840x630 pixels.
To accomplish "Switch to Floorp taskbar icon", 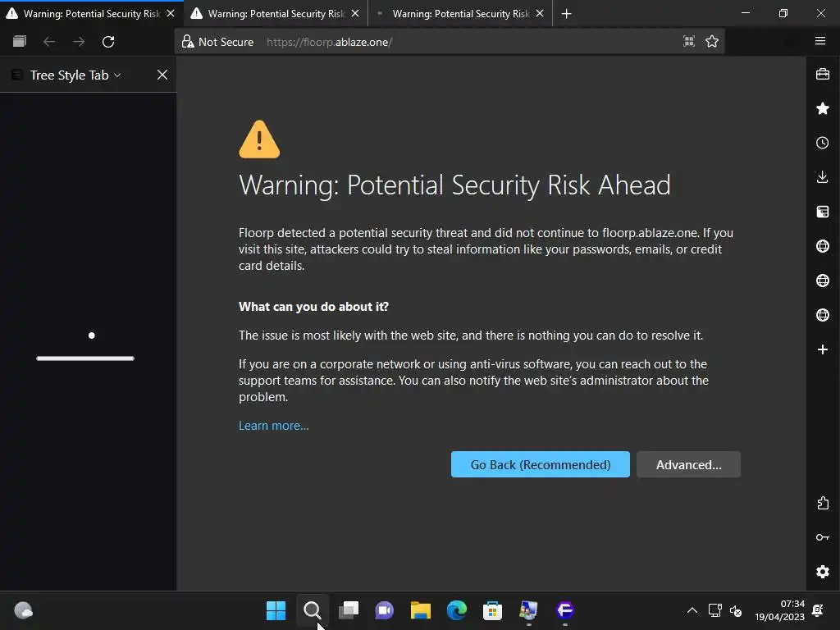I will tap(564, 610).
